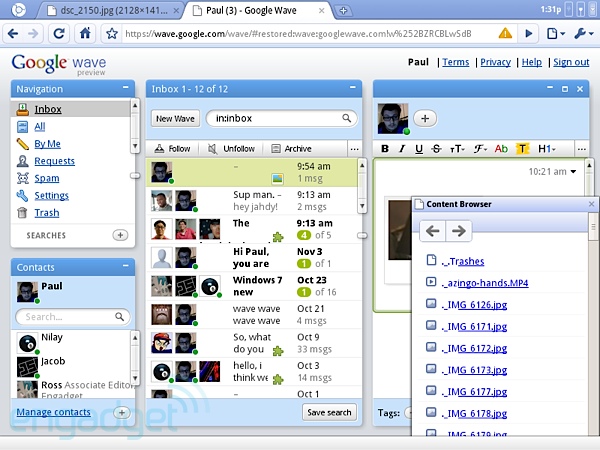Open the page menu icon
The width and height of the screenshot is (600, 450).
pos(556,34)
